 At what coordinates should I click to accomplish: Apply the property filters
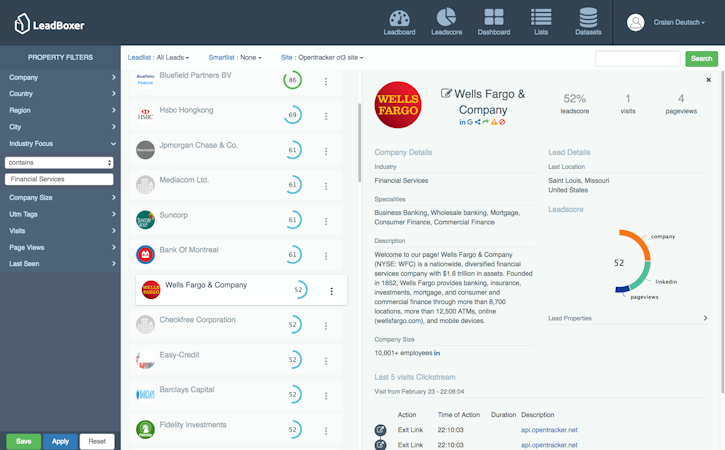[60, 441]
